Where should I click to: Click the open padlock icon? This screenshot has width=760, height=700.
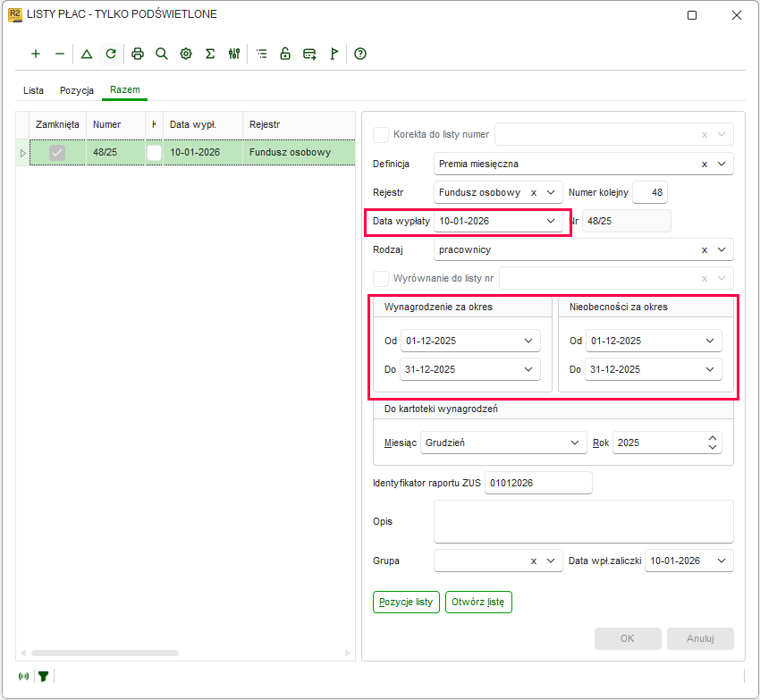coord(285,54)
